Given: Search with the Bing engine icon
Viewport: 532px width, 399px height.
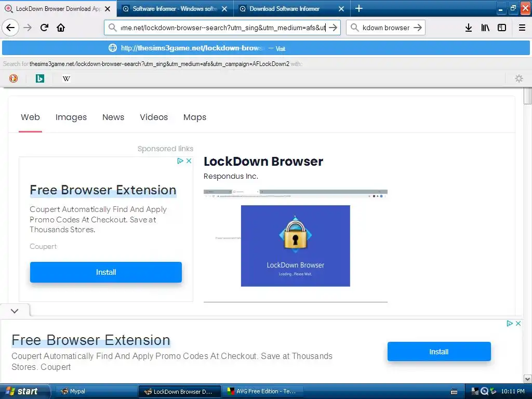Looking at the screenshot, I should click(x=40, y=78).
